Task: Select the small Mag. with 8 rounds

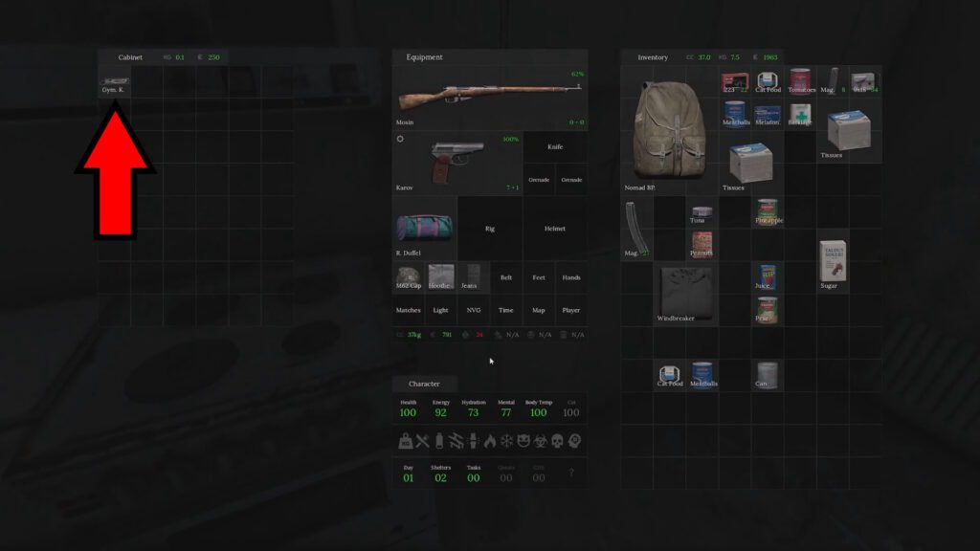Action: (x=833, y=82)
